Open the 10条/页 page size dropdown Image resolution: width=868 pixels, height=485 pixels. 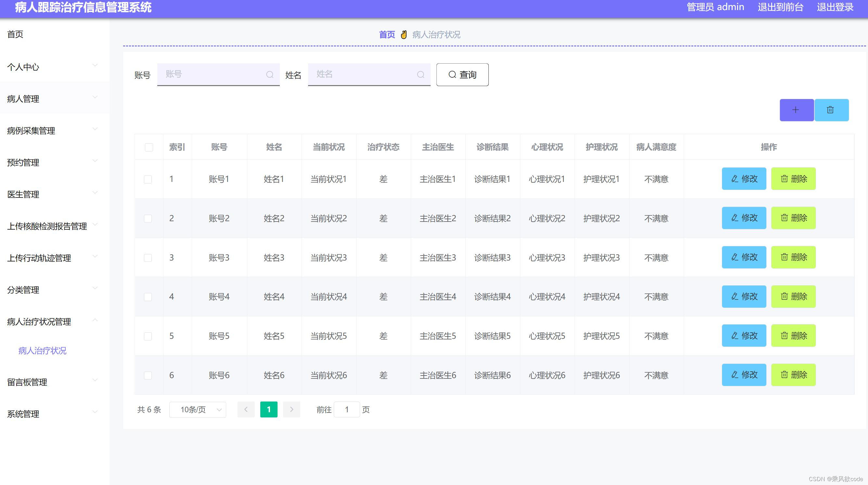click(x=197, y=409)
